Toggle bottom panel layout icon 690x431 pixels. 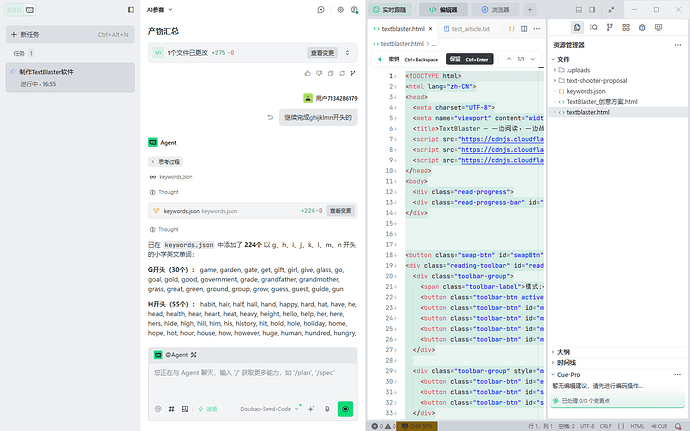click(x=579, y=10)
